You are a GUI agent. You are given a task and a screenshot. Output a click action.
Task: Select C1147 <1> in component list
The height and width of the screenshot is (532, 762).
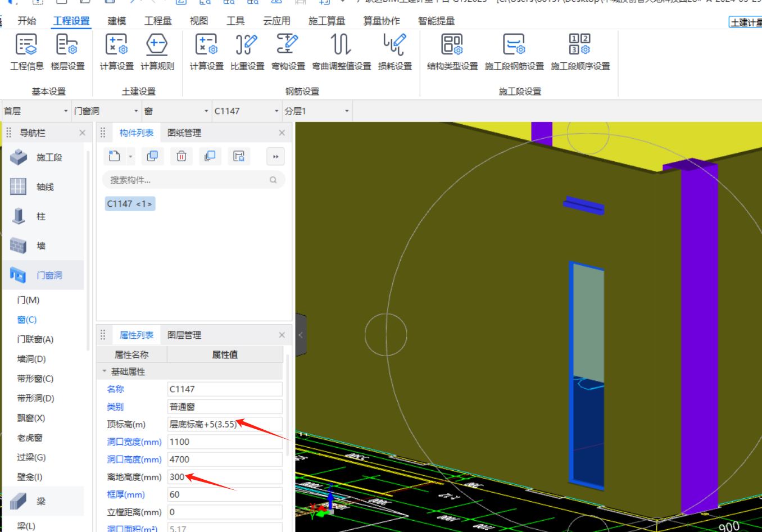pyautogui.click(x=130, y=203)
